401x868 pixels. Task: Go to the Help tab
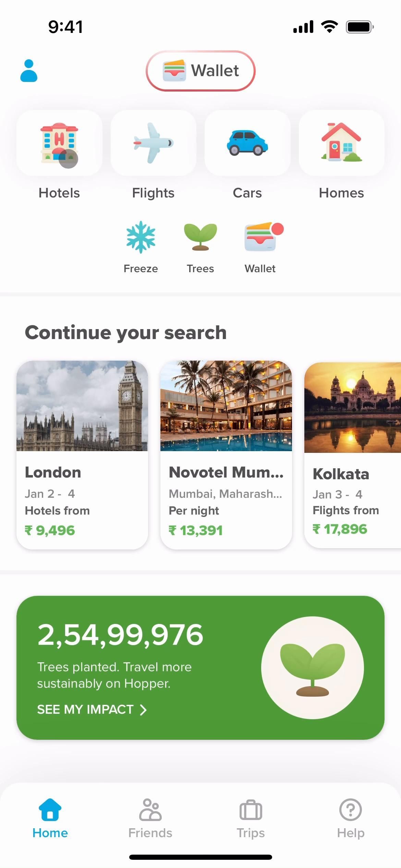[351, 818]
